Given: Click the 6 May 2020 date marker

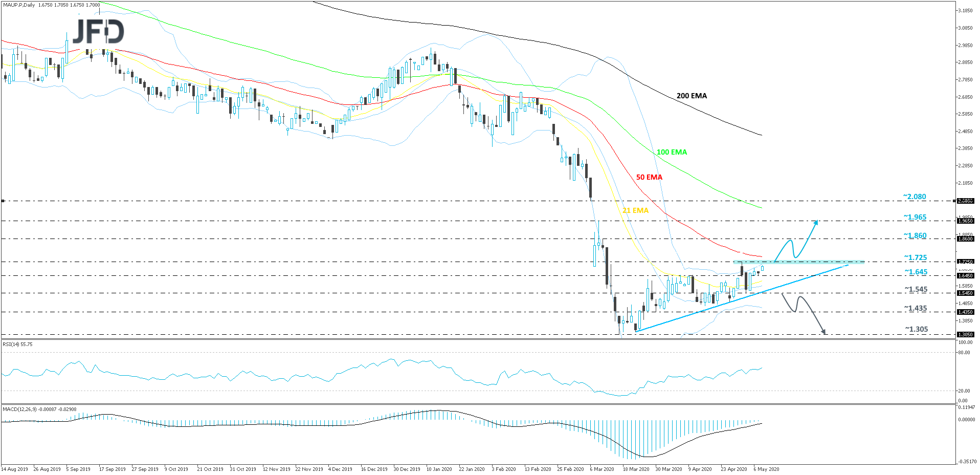Looking at the screenshot, I should 766,469.
